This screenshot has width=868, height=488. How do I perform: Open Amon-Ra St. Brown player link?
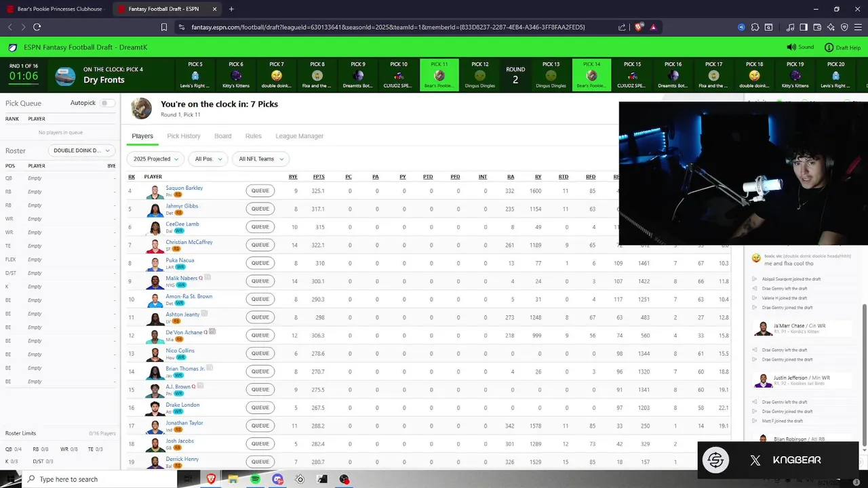click(189, 296)
